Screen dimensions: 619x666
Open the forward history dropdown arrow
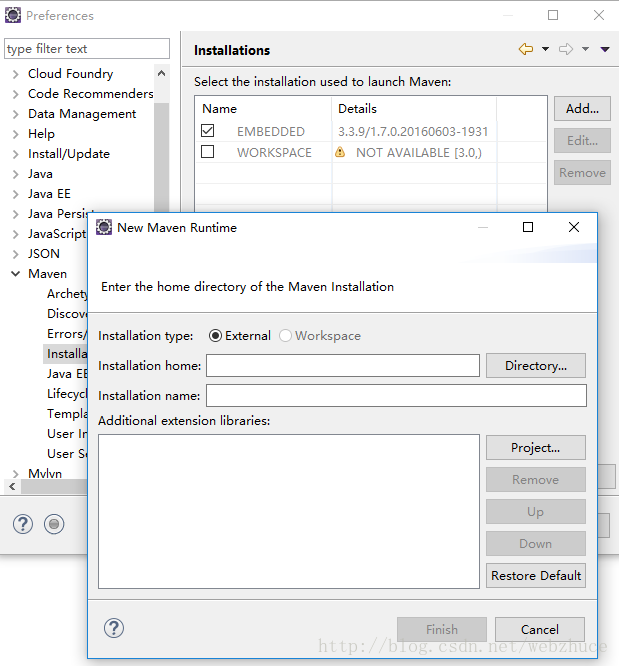tap(585, 49)
